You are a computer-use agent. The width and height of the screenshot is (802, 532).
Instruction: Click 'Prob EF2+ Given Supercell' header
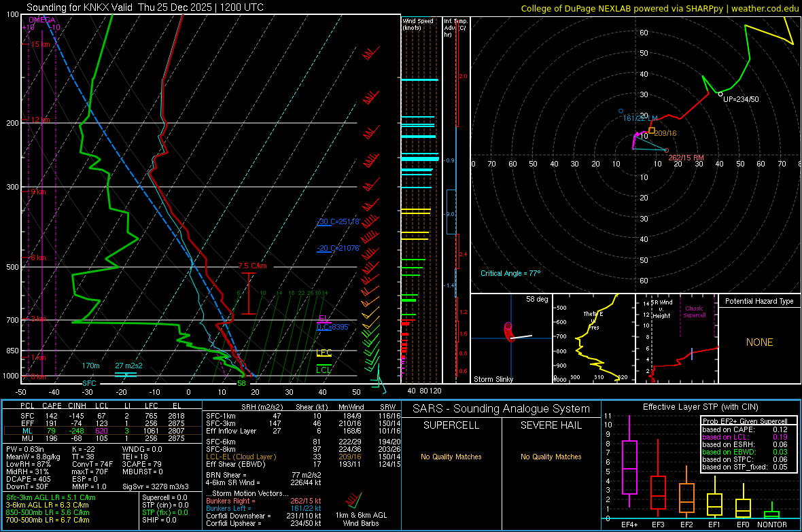(745, 421)
